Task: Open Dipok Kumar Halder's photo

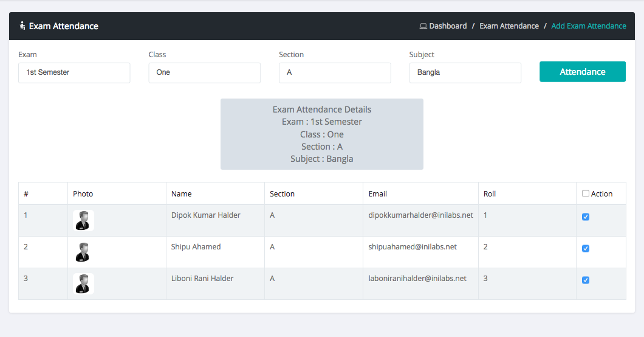Action: (83, 220)
